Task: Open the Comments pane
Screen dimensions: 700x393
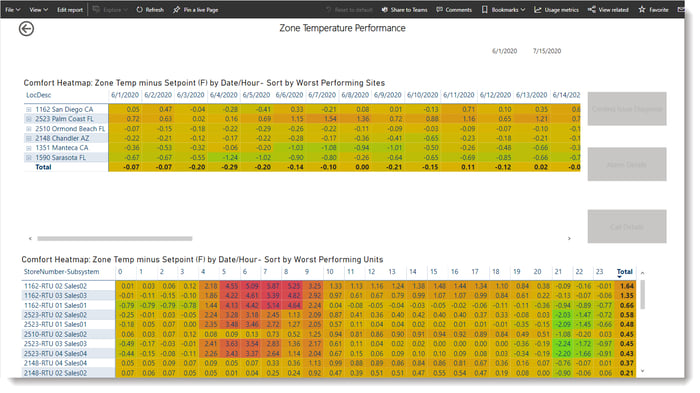Action: point(454,9)
